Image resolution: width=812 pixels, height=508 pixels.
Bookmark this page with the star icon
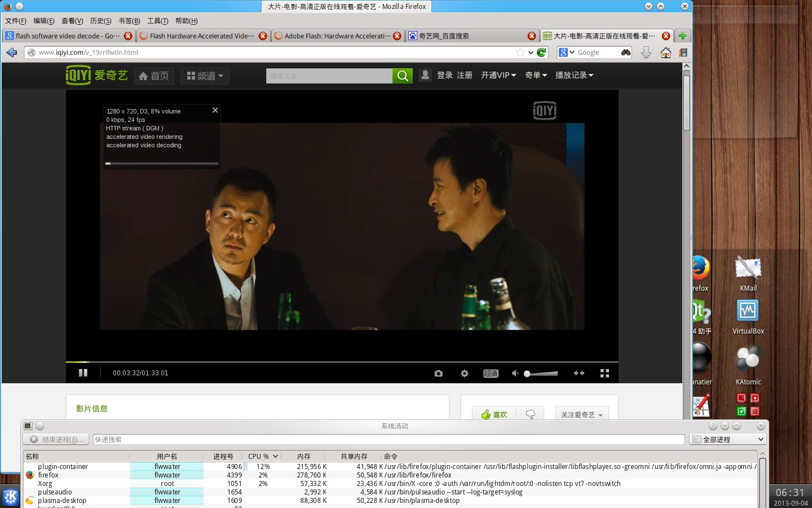(x=520, y=52)
